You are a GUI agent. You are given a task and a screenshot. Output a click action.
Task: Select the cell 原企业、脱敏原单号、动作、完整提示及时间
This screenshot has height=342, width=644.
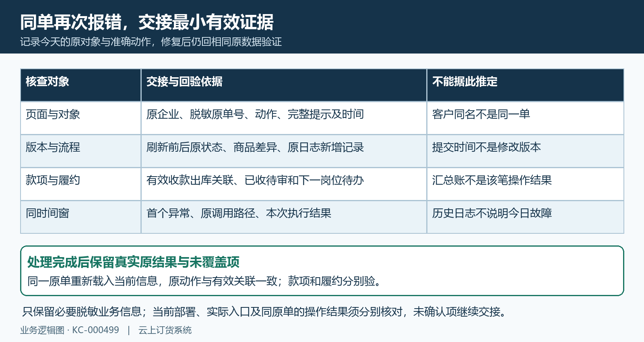coord(284,118)
